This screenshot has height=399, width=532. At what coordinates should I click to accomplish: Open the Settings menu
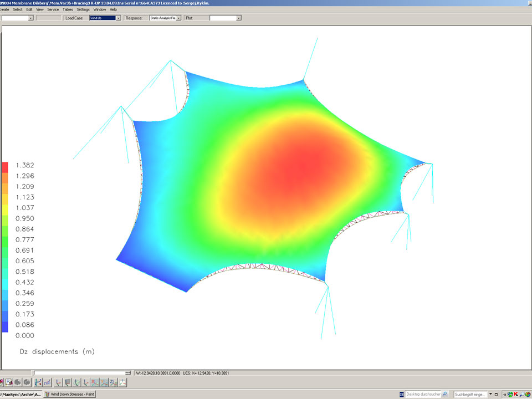[83, 9]
